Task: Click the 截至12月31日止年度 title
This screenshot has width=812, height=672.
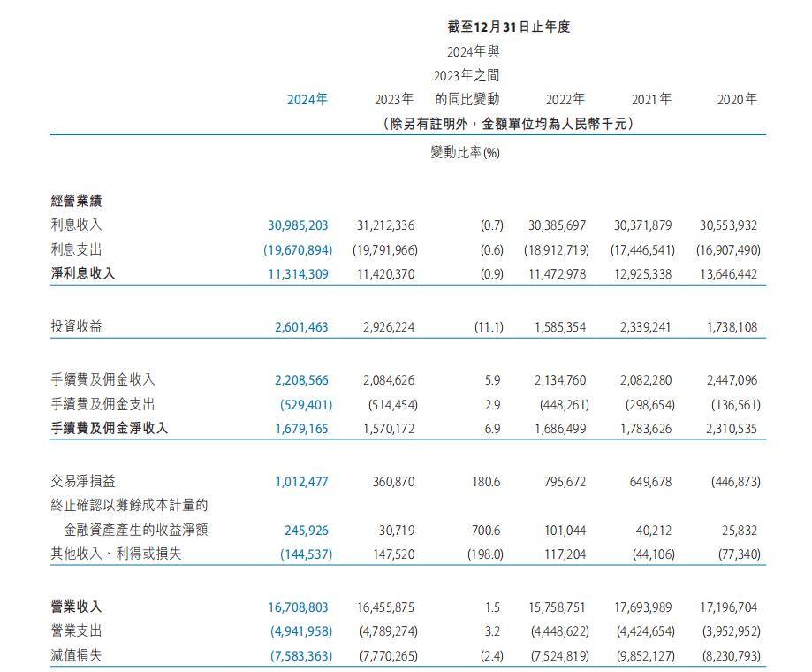Action: (507, 27)
